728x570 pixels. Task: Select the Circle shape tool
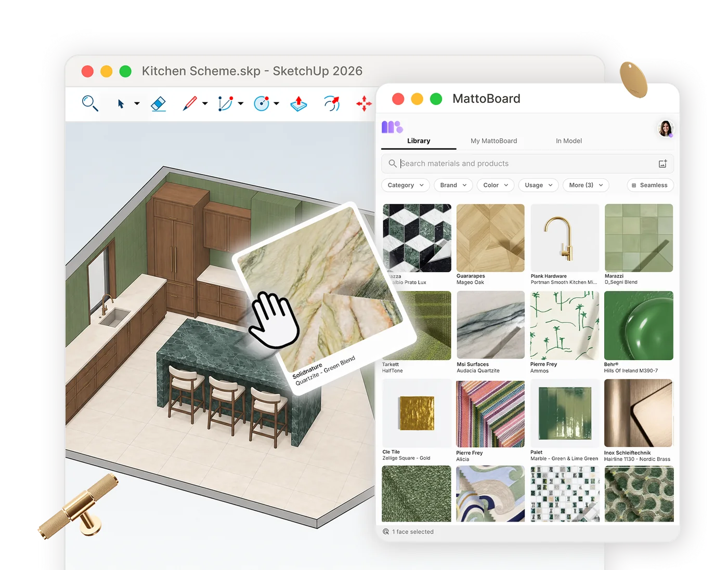tap(262, 103)
